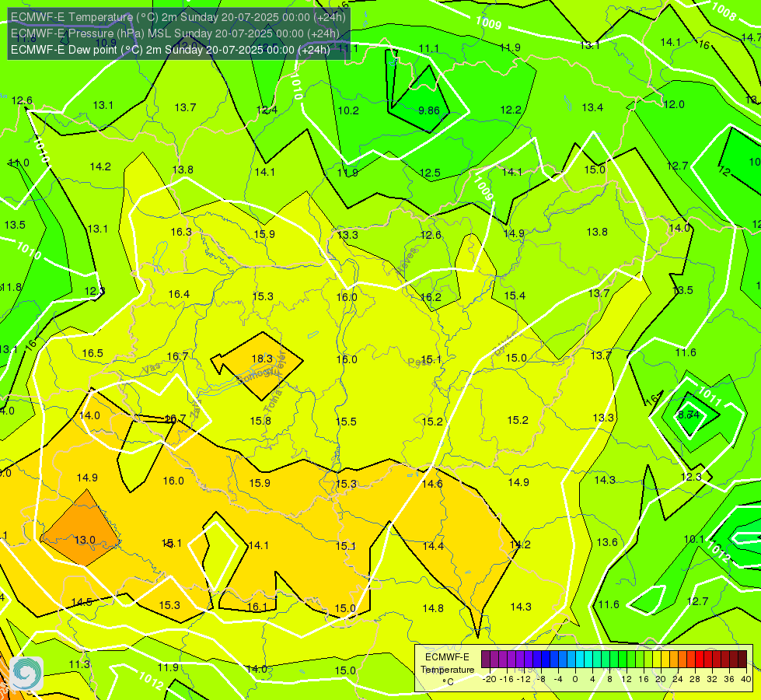The image size is (761, 700).
Task: Click the 11.3 dew point value
Action: [x=79, y=664]
